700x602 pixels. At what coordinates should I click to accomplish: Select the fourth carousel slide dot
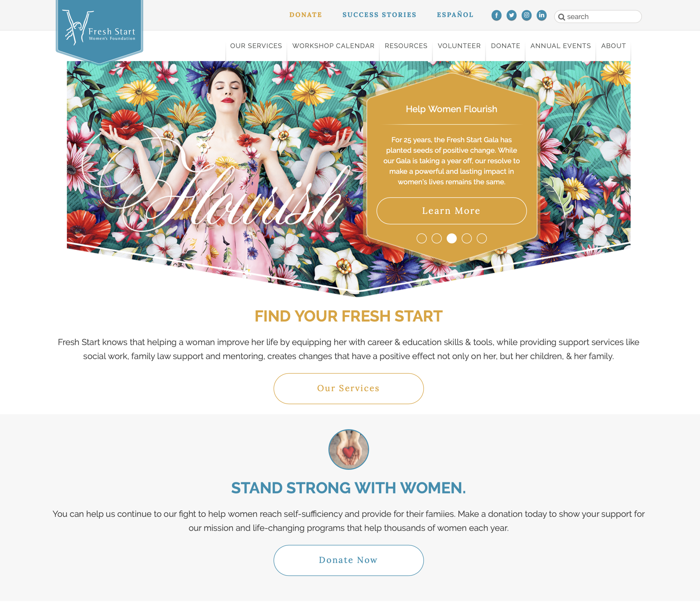tap(466, 238)
